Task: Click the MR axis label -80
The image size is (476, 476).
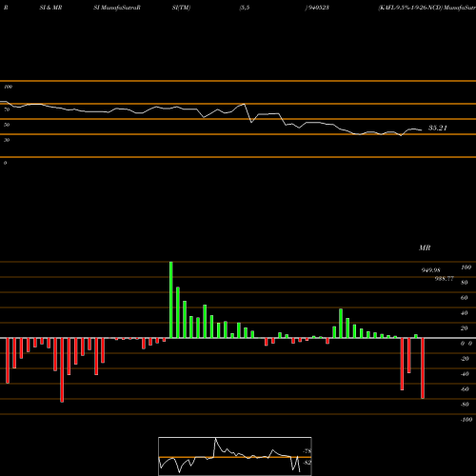Action: coord(465,405)
